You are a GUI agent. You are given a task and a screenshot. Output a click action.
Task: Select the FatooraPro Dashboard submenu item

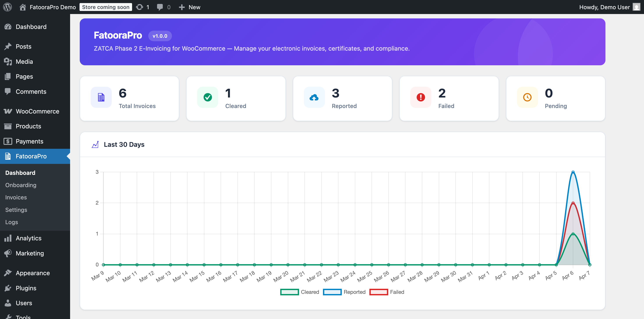20,173
